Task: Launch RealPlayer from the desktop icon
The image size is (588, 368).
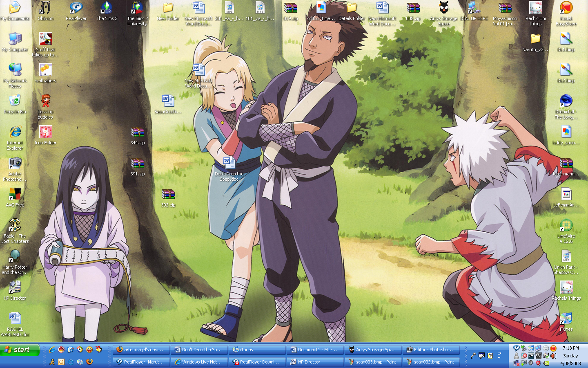Action: (76, 11)
